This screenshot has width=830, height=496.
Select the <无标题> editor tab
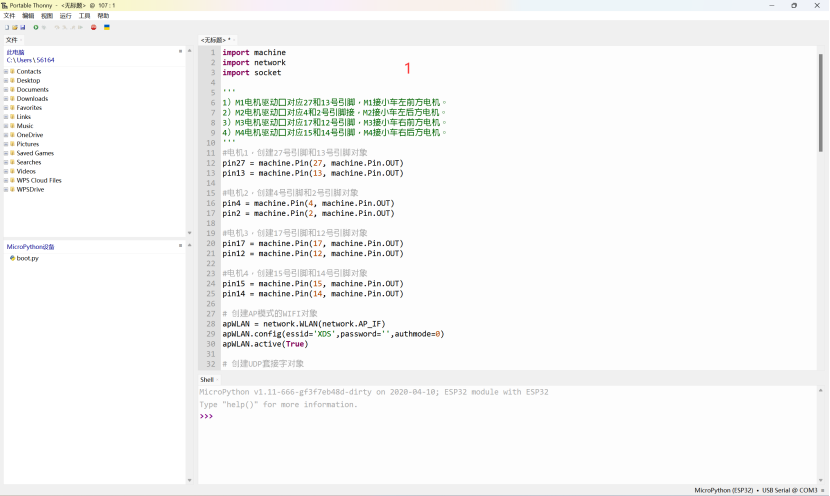pos(216,40)
